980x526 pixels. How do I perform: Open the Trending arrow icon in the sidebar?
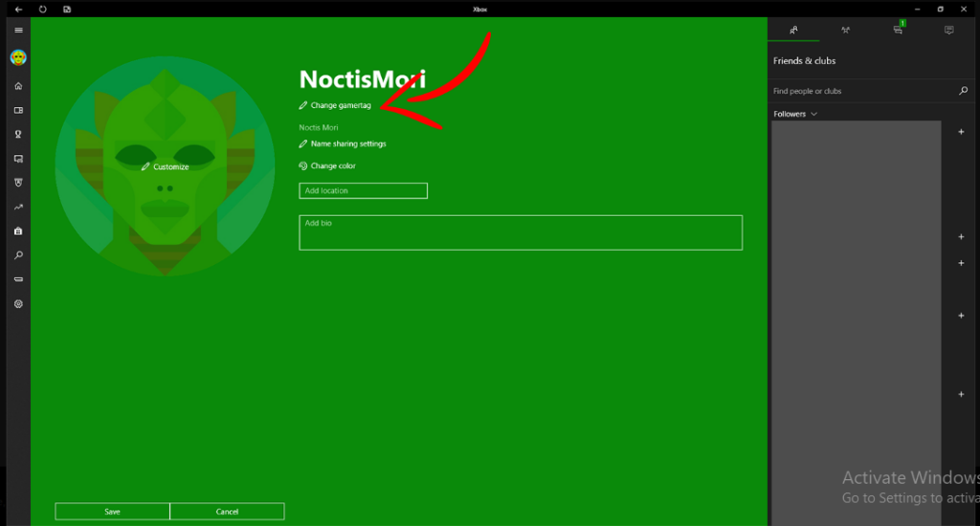18,207
